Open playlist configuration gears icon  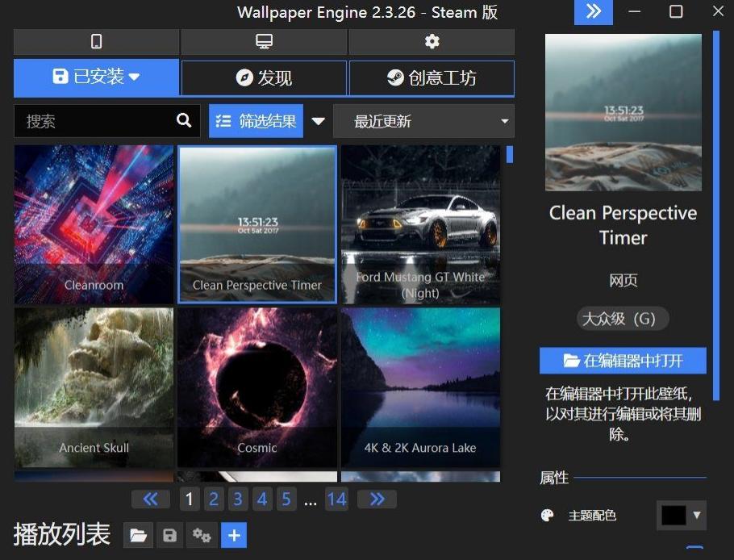(x=202, y=535)
